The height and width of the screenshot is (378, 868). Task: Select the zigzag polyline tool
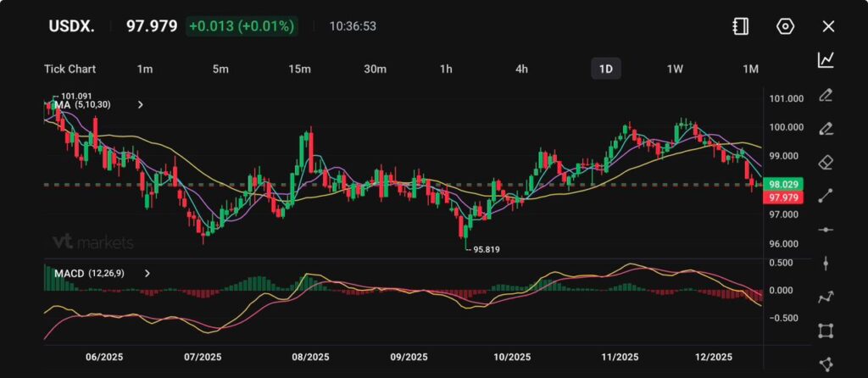825,297
